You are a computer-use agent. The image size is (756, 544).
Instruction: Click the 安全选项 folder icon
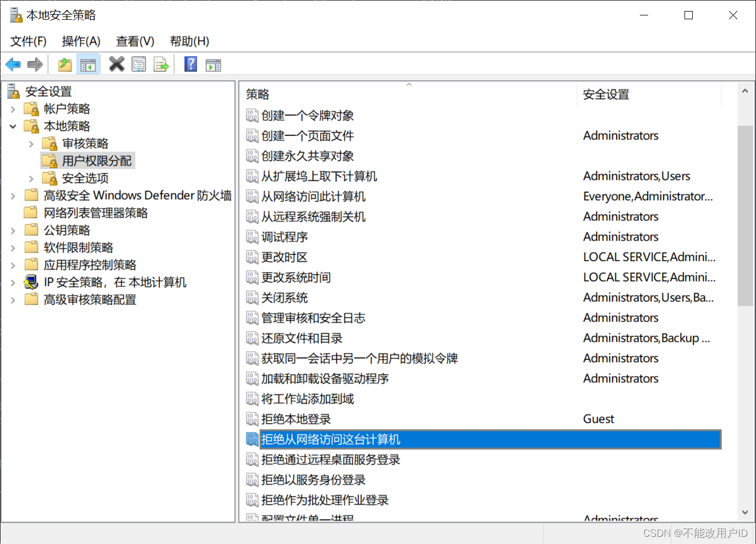click(50, 178)
